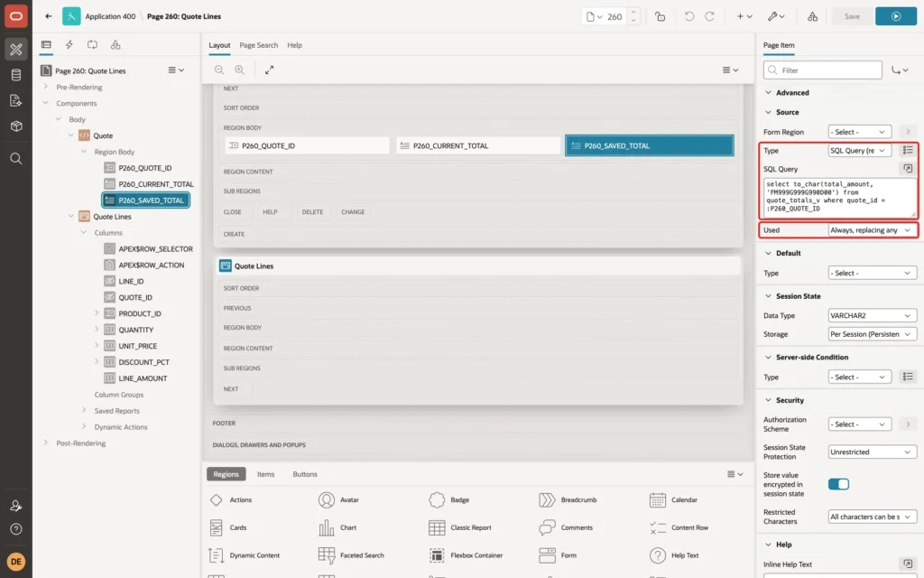Pick the Classic Report region type

click(x=460, y=527)
